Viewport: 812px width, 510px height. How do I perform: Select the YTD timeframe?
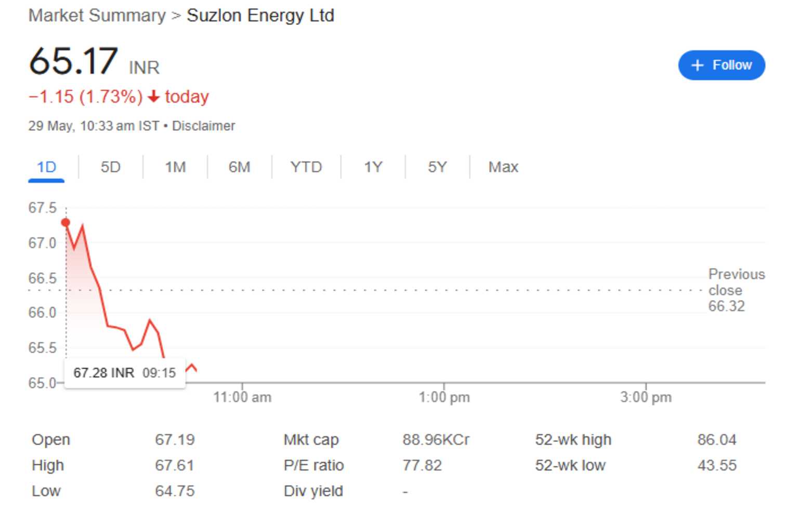click(x=306, y=167)
